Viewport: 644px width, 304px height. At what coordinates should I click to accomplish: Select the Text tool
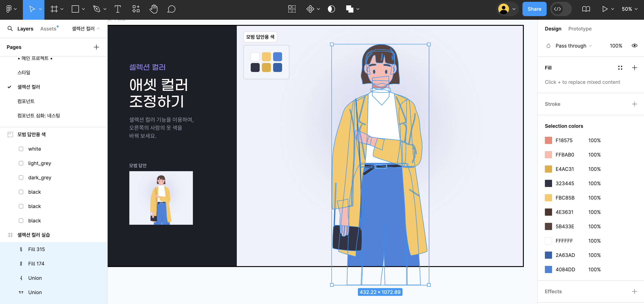click(117, 9)
